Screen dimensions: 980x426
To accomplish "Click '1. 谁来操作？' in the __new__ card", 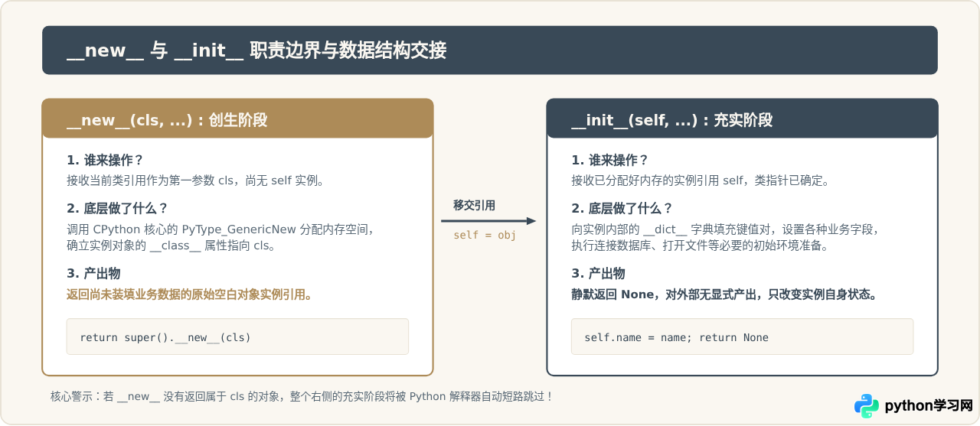I will pyautogui.click(x=105, y=160).
